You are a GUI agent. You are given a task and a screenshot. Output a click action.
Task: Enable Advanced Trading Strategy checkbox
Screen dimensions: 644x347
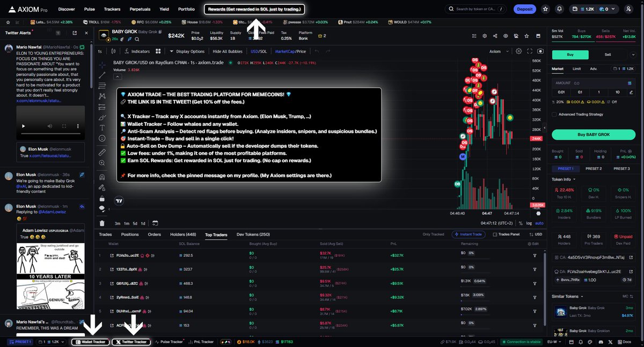click(x=554, y=114)
